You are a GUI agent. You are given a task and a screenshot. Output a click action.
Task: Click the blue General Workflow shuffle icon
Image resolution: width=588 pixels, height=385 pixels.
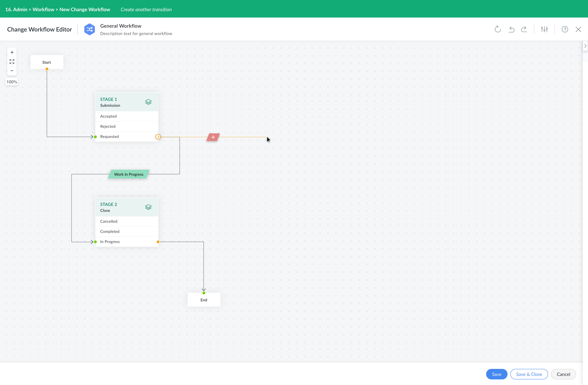click(x=89, y=29)
